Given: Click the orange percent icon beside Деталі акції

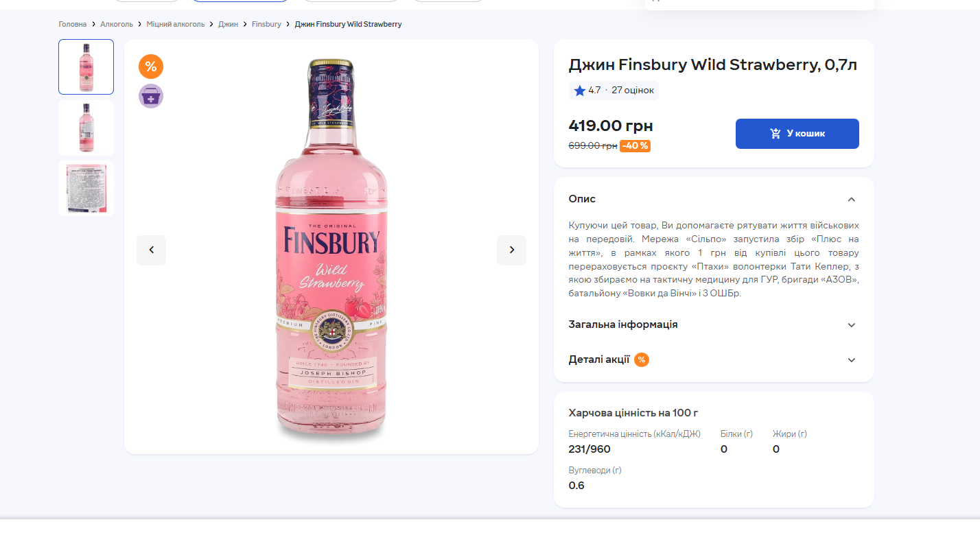Looking at the screenshot, I should 642,359.
